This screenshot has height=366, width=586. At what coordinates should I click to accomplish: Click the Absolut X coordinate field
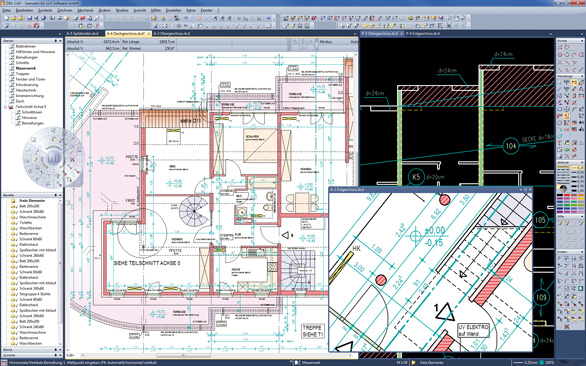pyautogui.click(x=93, y=42)
